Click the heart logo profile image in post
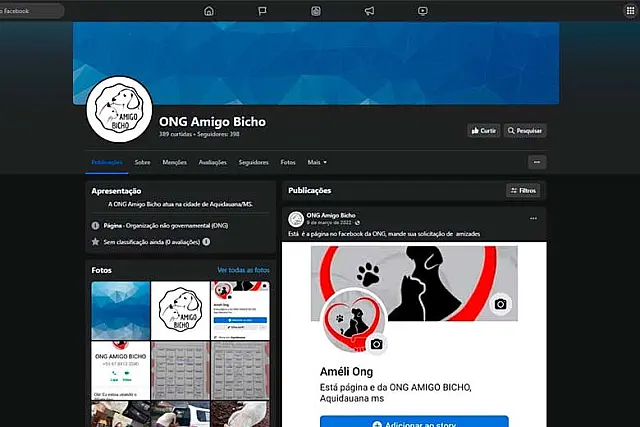 coord(353,321)
